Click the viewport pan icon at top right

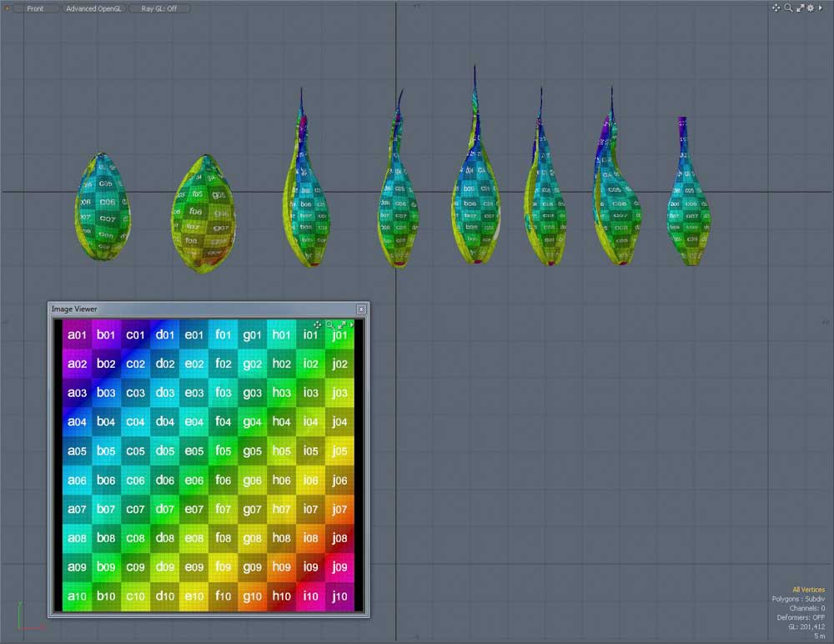[x=776, y=8]
